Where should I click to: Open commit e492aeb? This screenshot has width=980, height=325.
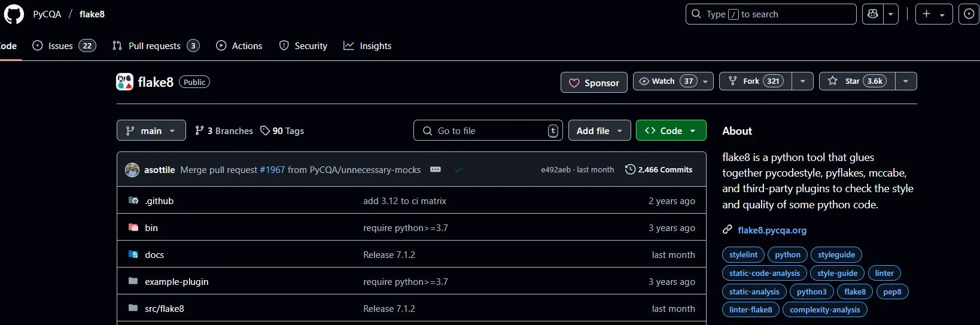pyautogui.click(x=556, y=170)
